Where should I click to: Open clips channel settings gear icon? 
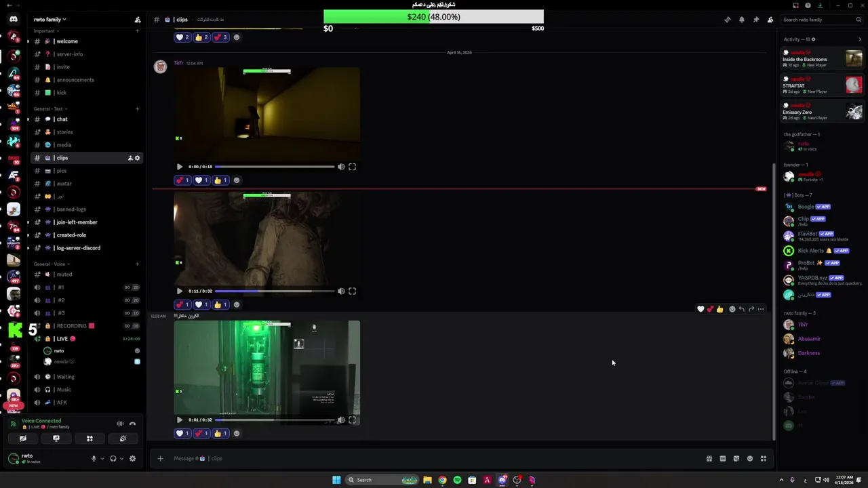pyautogui.click(x=137, y=158)
